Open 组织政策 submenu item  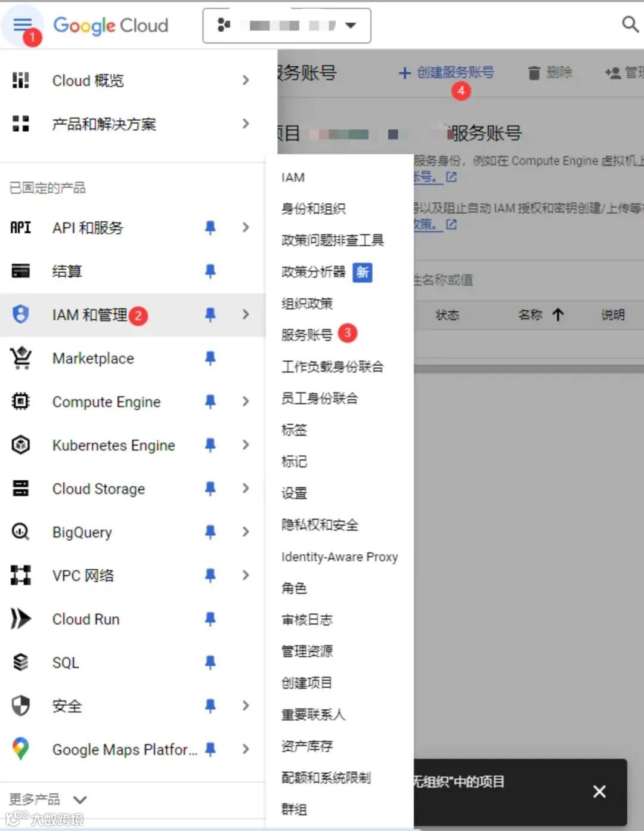[306, 304]
